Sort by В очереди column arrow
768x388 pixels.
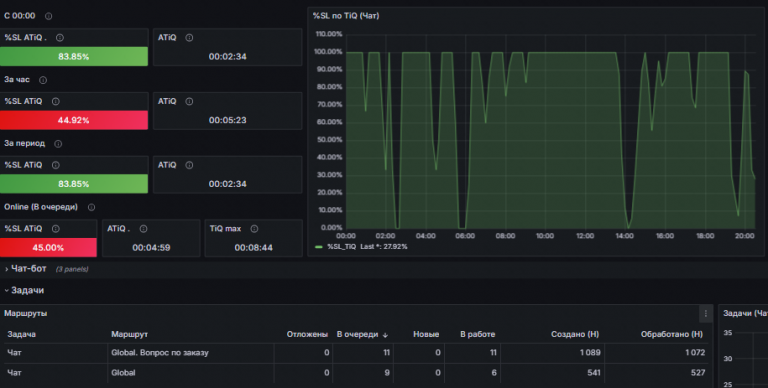pyautogui.click(x=385, y=335)
